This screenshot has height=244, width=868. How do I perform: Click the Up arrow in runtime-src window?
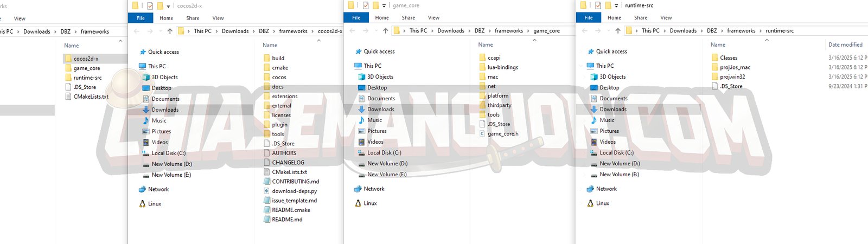click(x=617, y=31)
